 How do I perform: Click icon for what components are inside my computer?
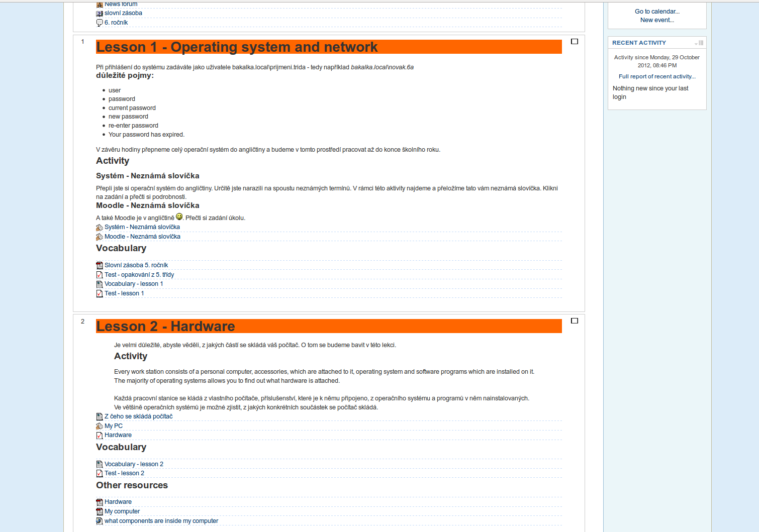[100, 521]
